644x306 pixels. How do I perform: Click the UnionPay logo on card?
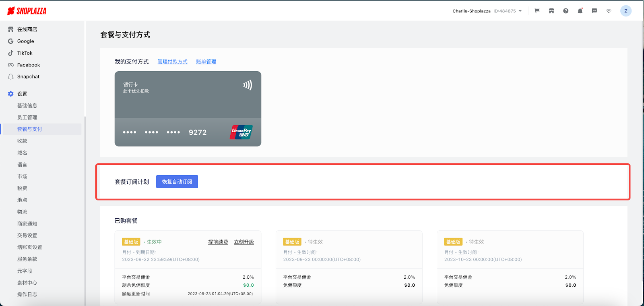[x=241, y=132]
